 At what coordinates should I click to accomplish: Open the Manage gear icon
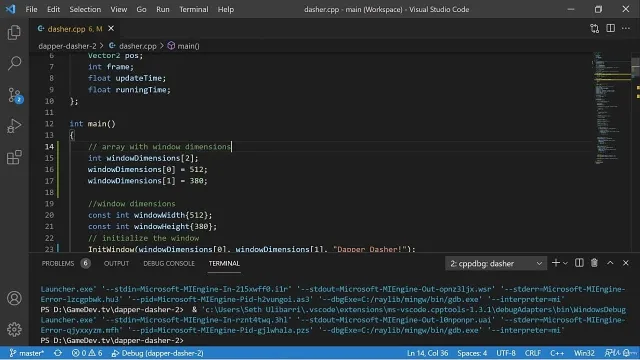coord(14,329)
